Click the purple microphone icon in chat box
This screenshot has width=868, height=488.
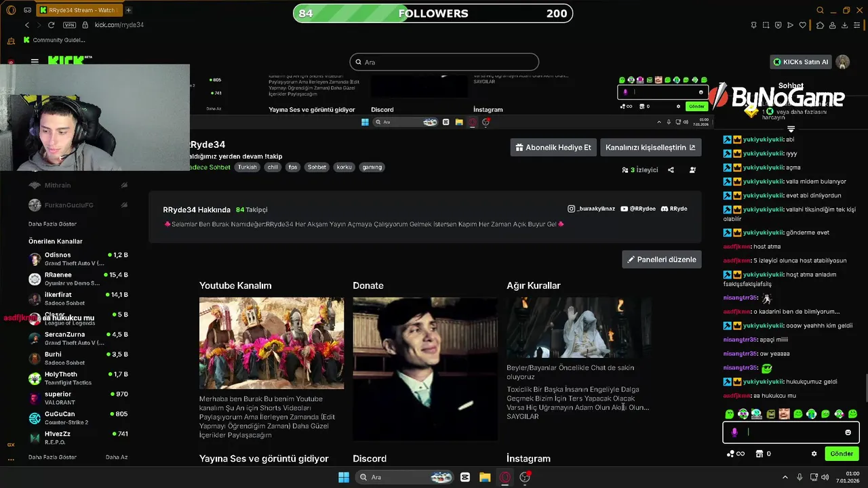tap(734, 432)
